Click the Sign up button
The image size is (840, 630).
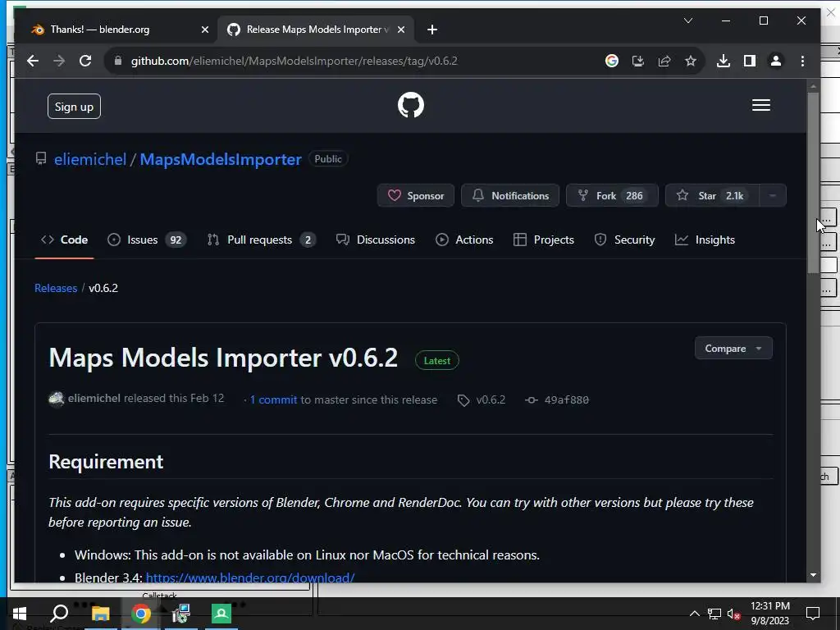(74, 107)
